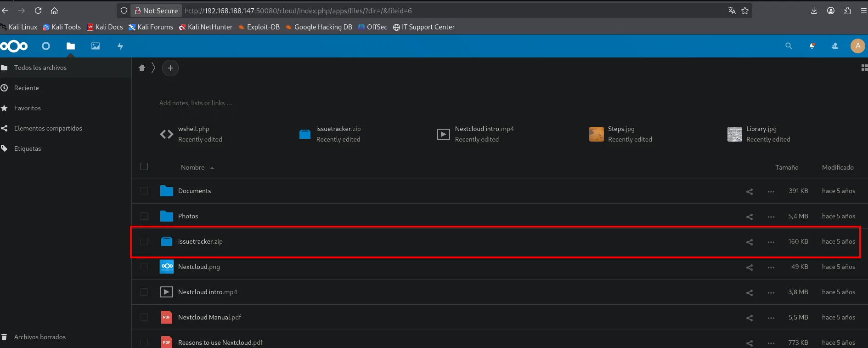
Task: Click the search magnifier in Nextcloud header
Action: [789, 46]
